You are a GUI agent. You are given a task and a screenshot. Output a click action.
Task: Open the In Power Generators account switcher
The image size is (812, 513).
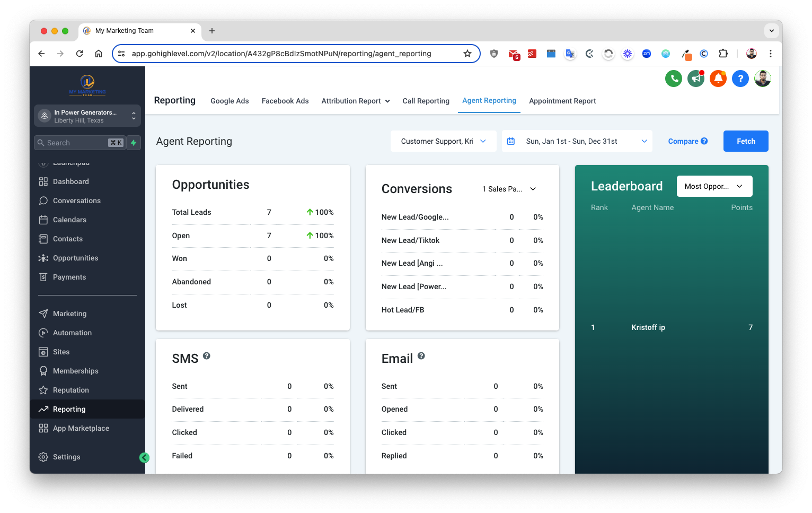point(87,116)
